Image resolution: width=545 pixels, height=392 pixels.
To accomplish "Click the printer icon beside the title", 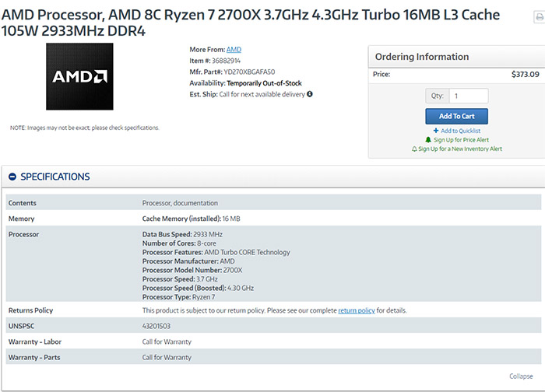I will tap(540, 16).
